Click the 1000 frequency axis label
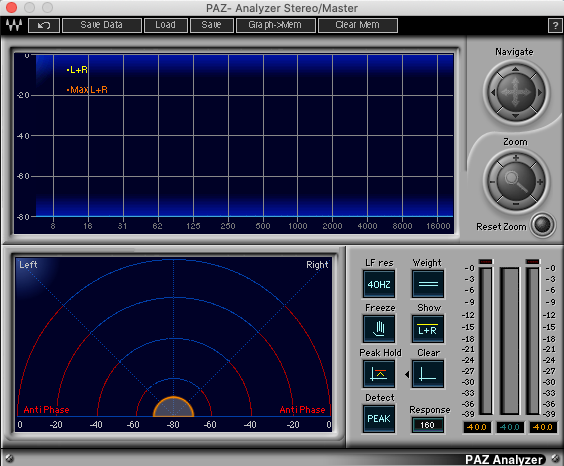Image resolution: width=564 pixels, height=466 pixels. click(298, 226)
